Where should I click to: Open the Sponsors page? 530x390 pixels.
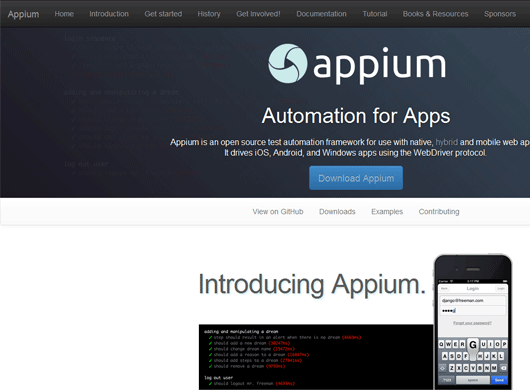500,14
